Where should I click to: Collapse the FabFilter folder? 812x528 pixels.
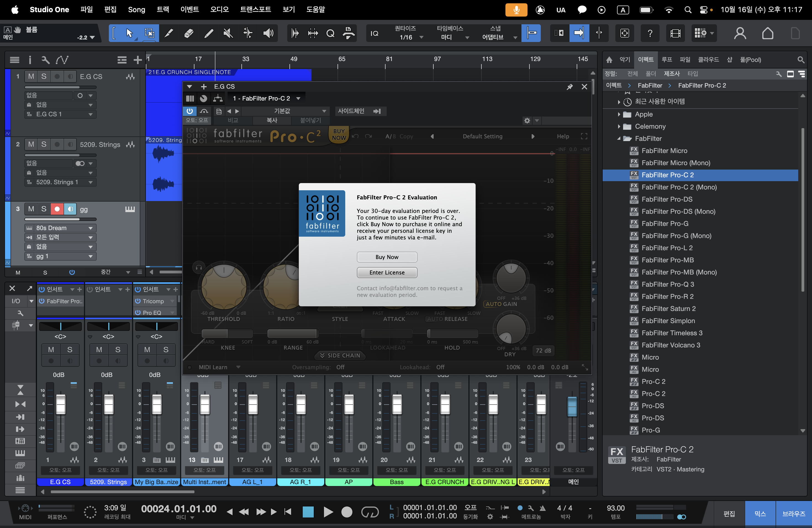(x=619, y=138)
